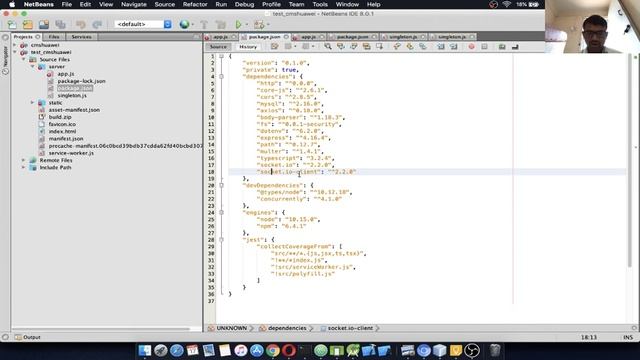
Task: Click the Find Previous Occurrence icon
Action: click(x=340, y=47)
